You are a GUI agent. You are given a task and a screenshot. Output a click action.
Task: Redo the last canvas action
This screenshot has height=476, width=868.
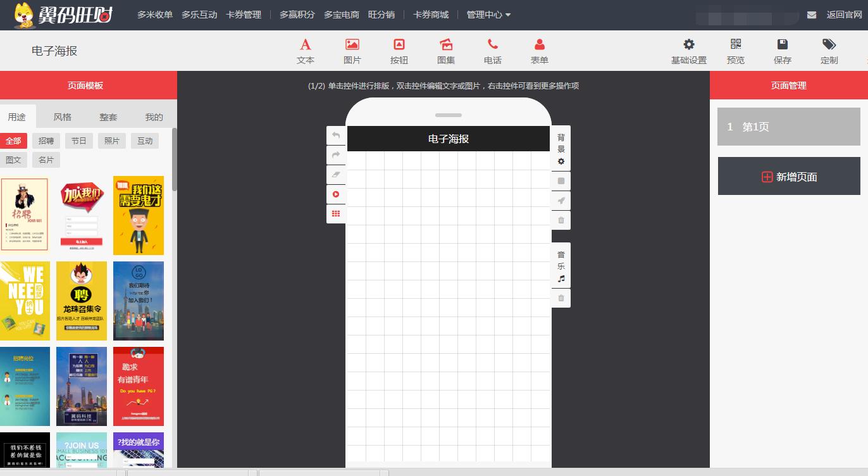point(336,155)
